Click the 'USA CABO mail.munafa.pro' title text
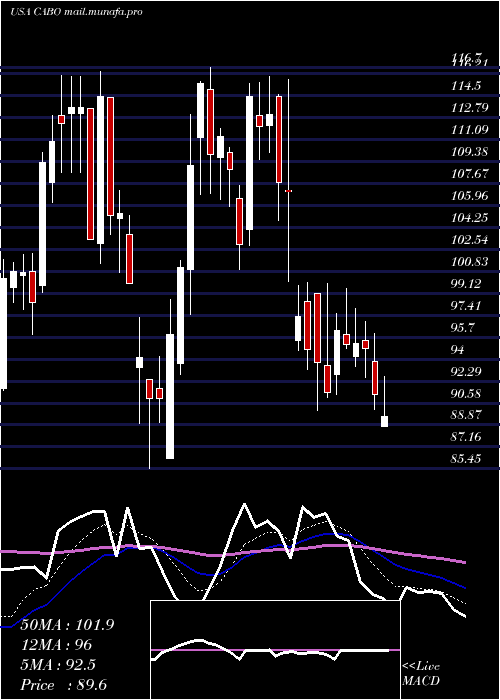 coord(76,12)
